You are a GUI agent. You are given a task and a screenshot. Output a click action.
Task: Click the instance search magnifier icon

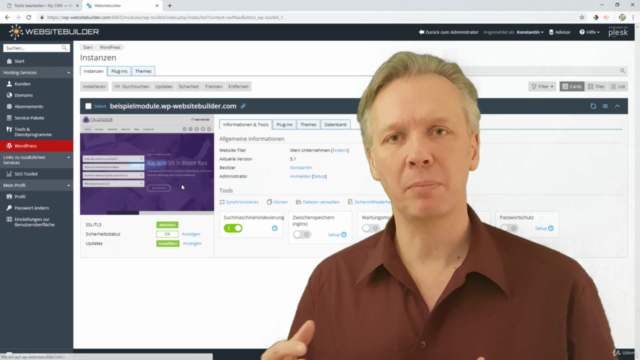pos(622,71)
